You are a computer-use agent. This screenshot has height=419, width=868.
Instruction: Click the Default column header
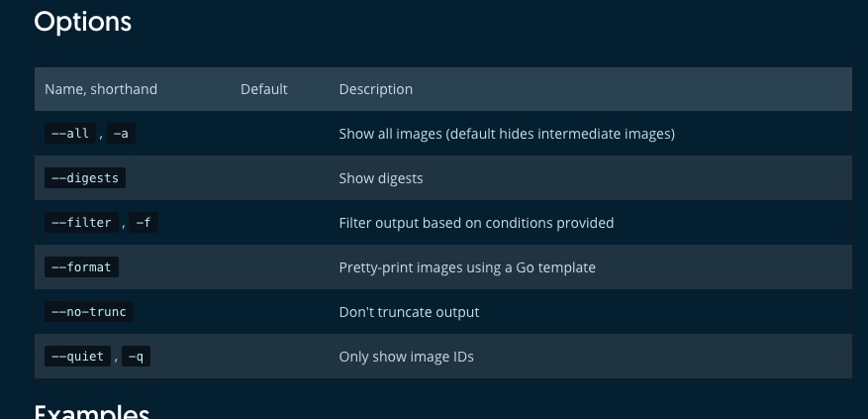pos(263,89)
